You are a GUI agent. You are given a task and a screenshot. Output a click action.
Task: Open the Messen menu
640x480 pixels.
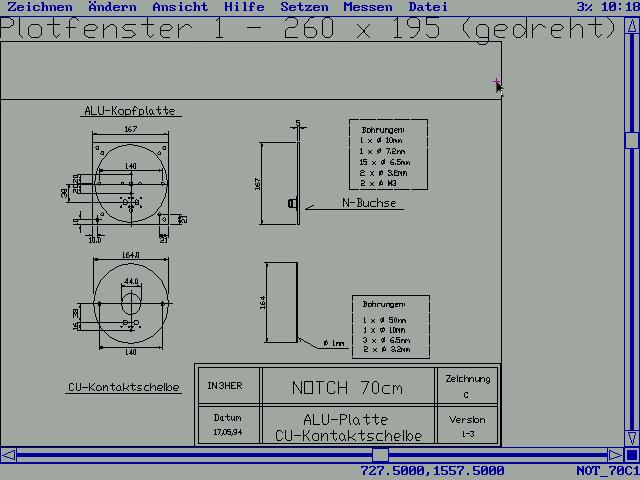(368, 7)
